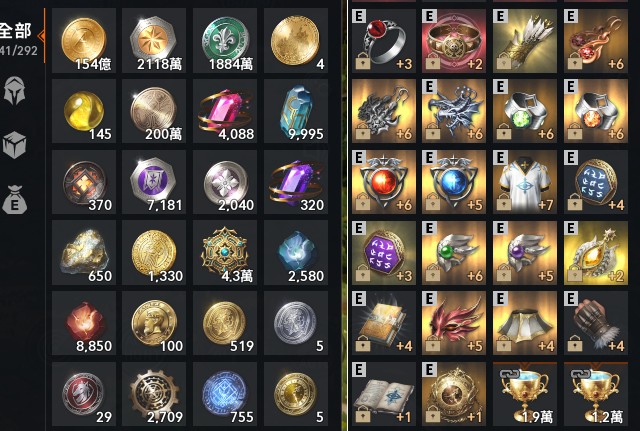Switch to the box items filter tab

[x=14, y=145]
